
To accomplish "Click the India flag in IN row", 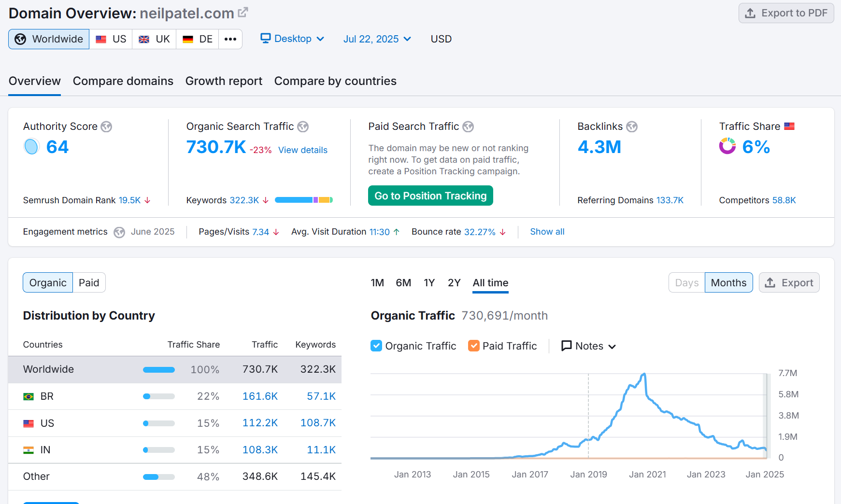I will 29,450.
